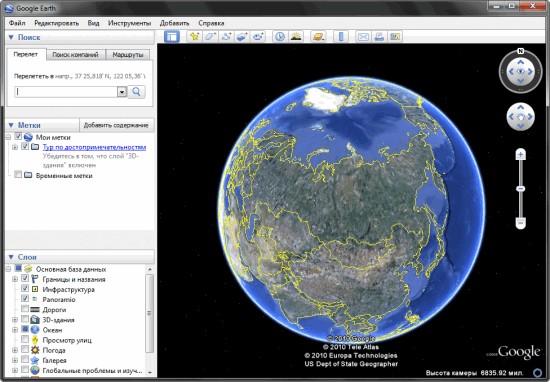550x382 pixels.
Task: Open the Вид menu
Action: pyautogui.click(x=93, y=23)
